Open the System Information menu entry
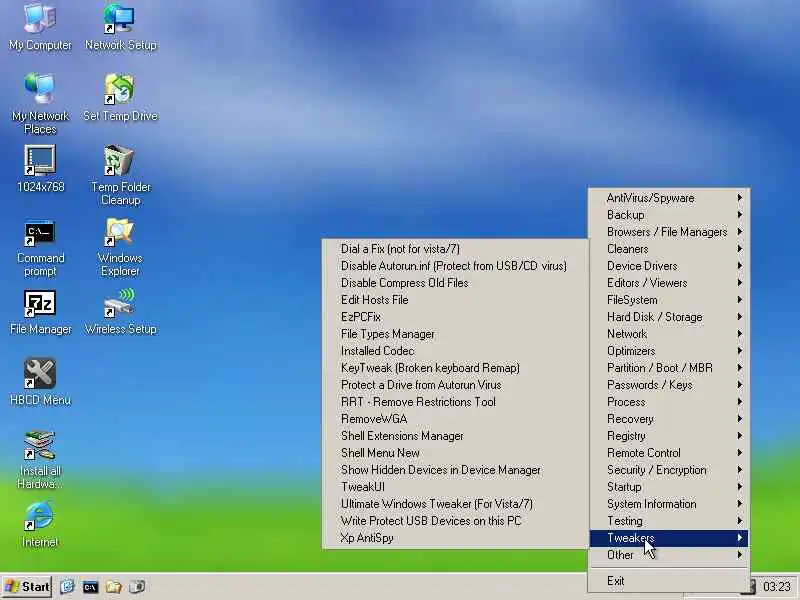Image resolution: width=800 pixels, height=600 pixels. click(x=669, y=504)
